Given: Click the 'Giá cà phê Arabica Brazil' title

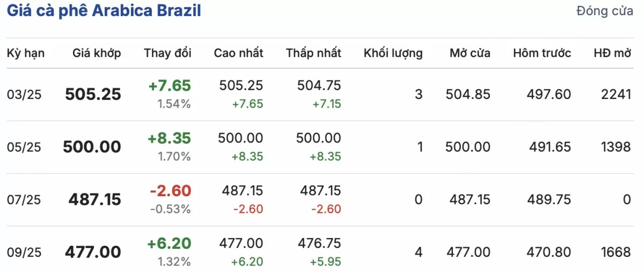Looking at the screenshot, I should point(104,11).
